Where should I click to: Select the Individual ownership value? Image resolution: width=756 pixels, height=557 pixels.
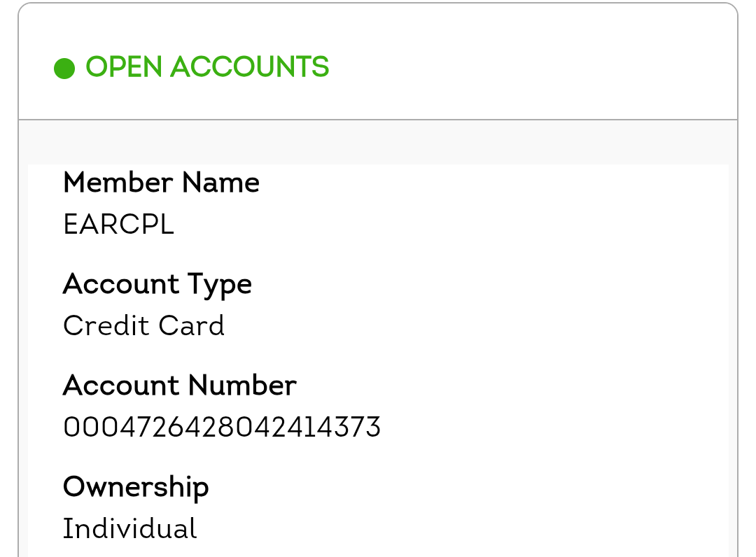coord(129,528)
